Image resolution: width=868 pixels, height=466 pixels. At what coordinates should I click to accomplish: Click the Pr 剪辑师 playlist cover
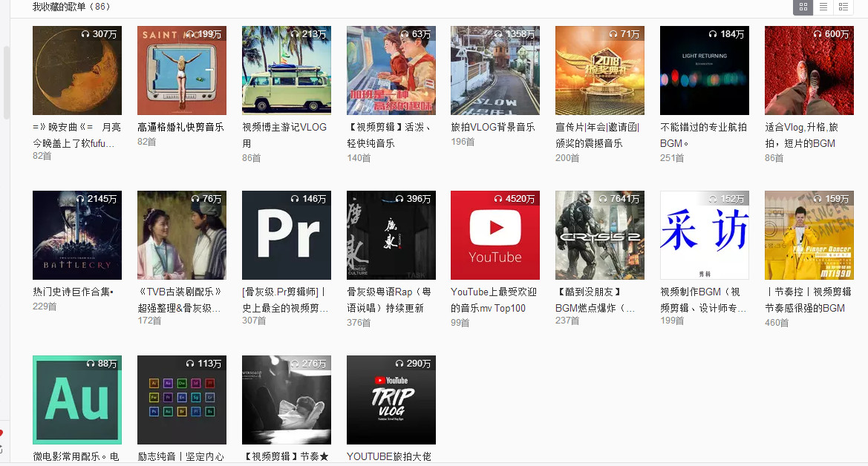(286, 235)
